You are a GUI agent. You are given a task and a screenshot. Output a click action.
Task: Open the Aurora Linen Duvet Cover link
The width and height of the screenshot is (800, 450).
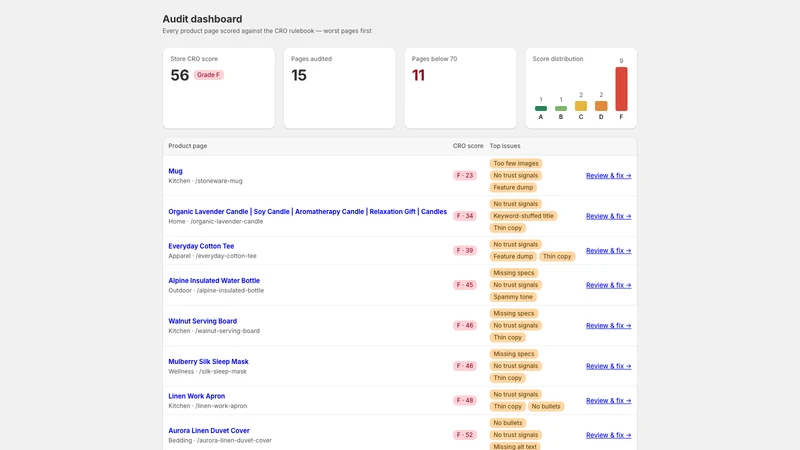(209, 431)
